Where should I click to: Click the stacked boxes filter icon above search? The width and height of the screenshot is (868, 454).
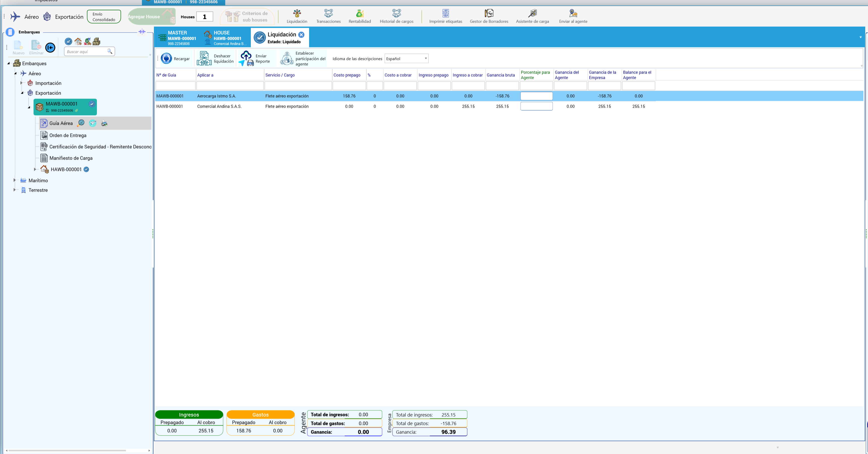tap(96, 41)
